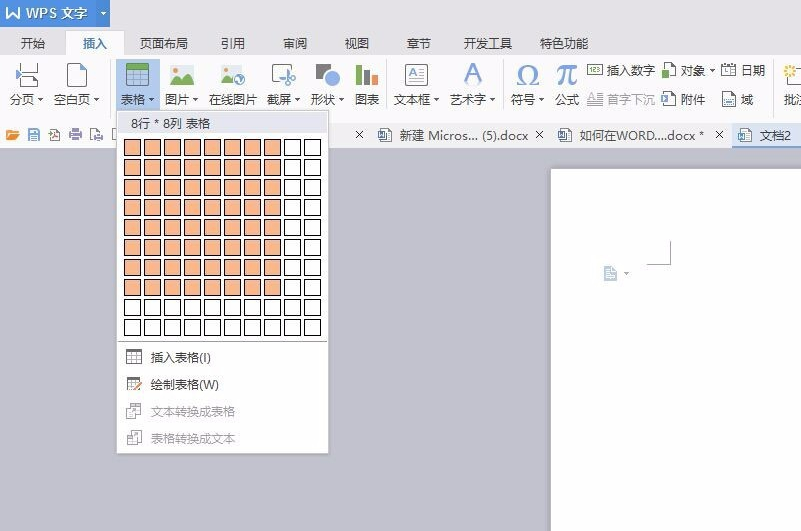Insert a blank page with 空白页 icon
The height and width of the screenshot is (531, 801).
(x=77, y=75)
